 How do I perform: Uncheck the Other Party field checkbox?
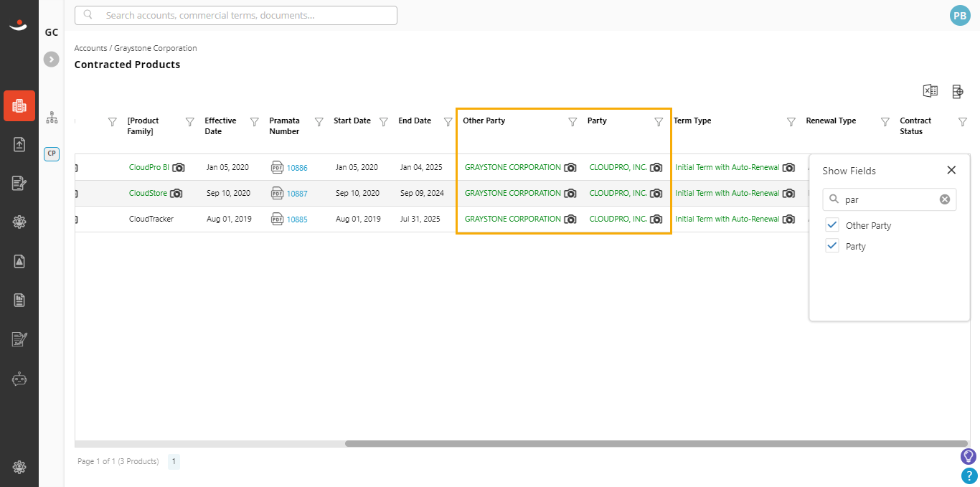(832, 225)
